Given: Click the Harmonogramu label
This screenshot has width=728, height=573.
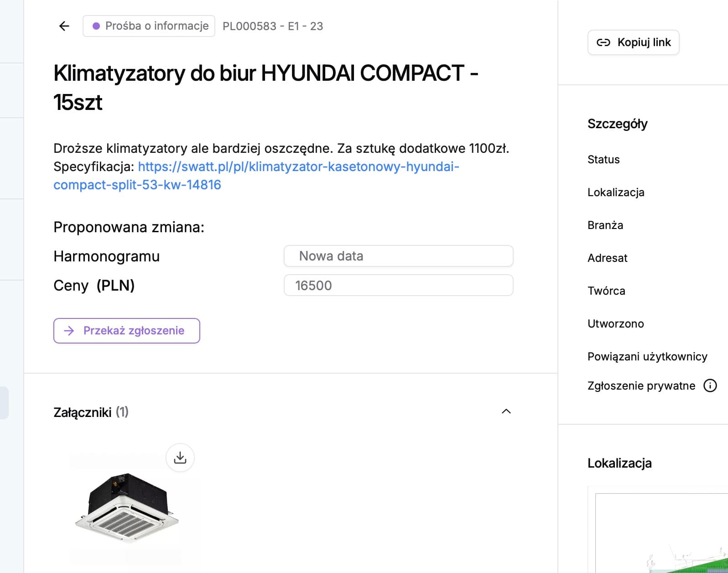Looking at the screenshot, I should (x=107, y=256).
